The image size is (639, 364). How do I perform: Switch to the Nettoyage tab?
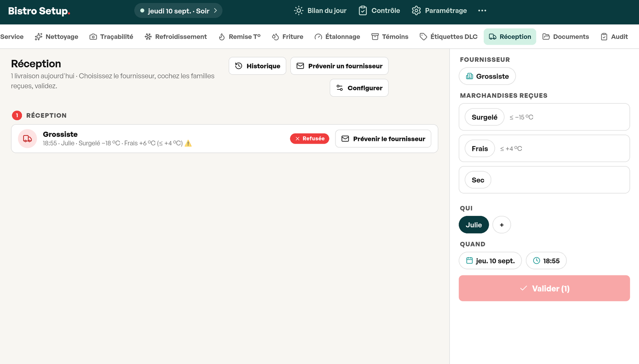click(x=57, y=37)
